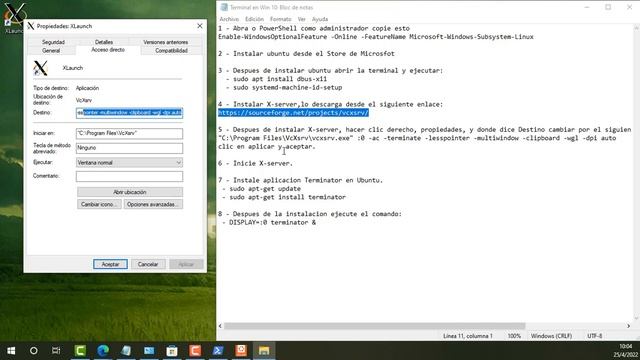Open File Explorer on the taskbar
The width and height of the screenshot is (640, 360).
tap(264, 351)
